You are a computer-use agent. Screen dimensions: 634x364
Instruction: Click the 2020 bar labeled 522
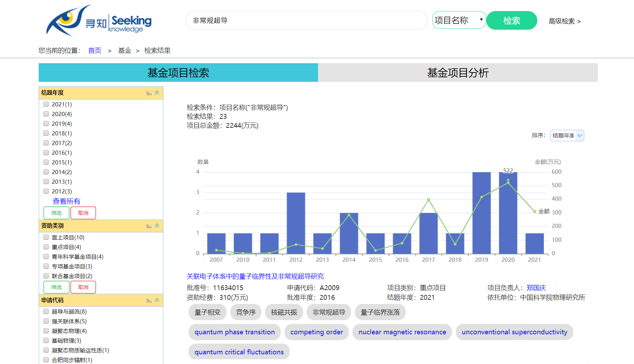pos(508,213)
